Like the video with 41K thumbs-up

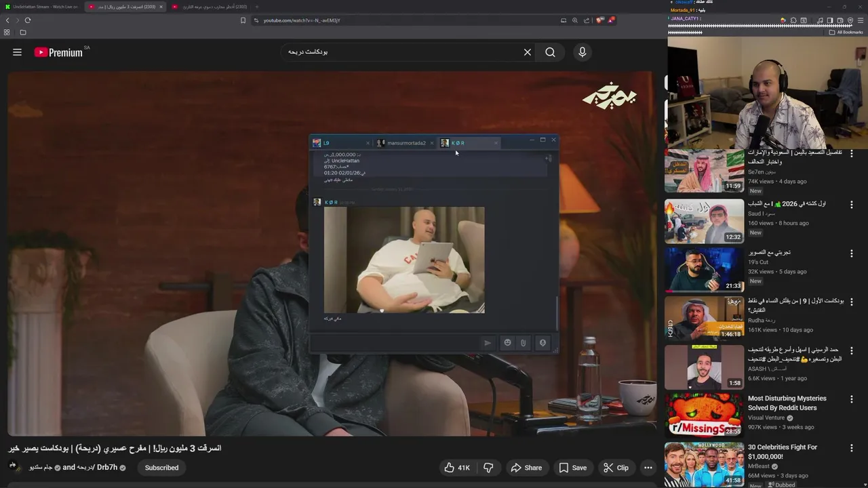[x=456, y=468]
